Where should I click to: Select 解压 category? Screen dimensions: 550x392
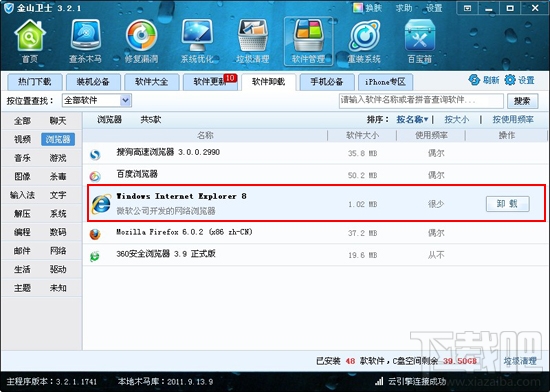pos(22,214)
